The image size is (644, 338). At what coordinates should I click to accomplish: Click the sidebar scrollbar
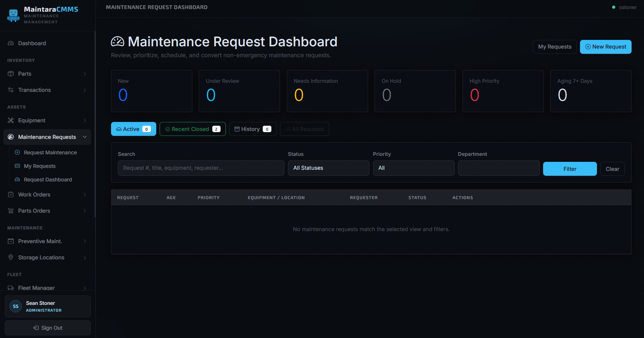click(95, 124)
